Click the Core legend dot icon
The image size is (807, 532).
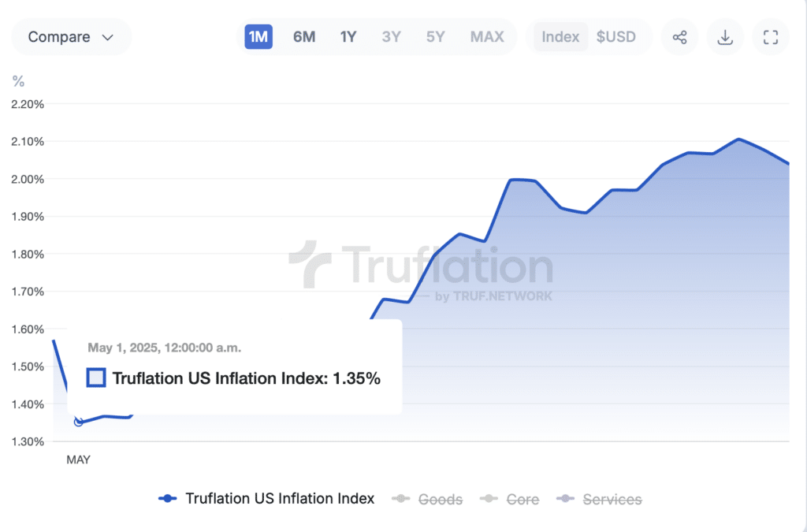491,499
